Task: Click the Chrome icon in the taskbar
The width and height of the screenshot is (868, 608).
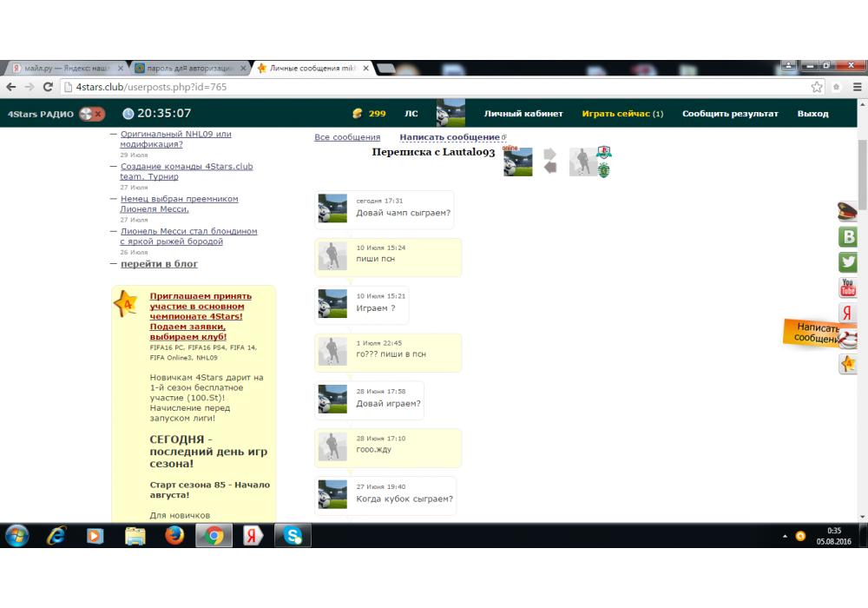Action: pyautogui.click(x=214, y=535)
